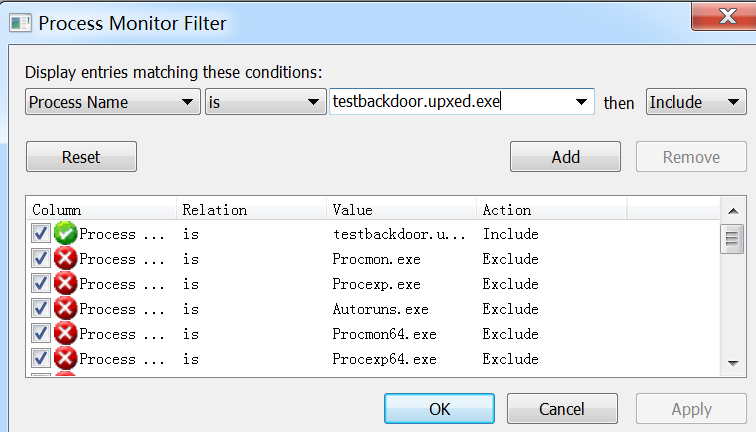756x432 pixels.
Task: Click the green Include icon on testbackdoor row
Action: pos(66,234)
